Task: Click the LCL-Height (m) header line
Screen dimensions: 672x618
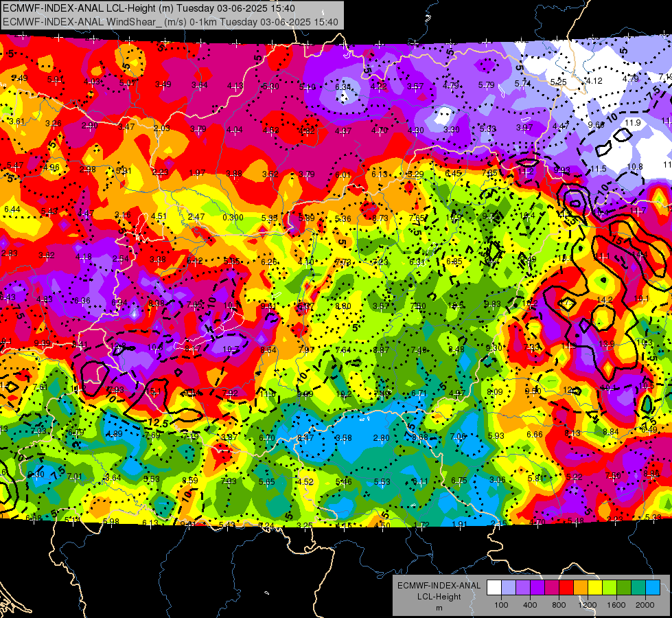Action: click(149, 8)
